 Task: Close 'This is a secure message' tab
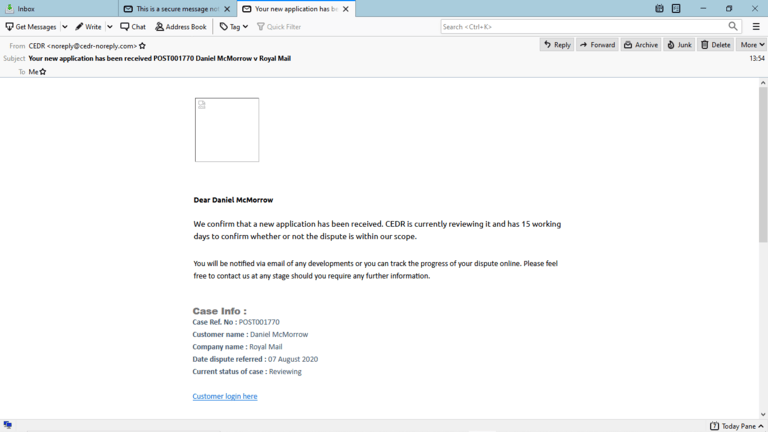pos(227,9)
